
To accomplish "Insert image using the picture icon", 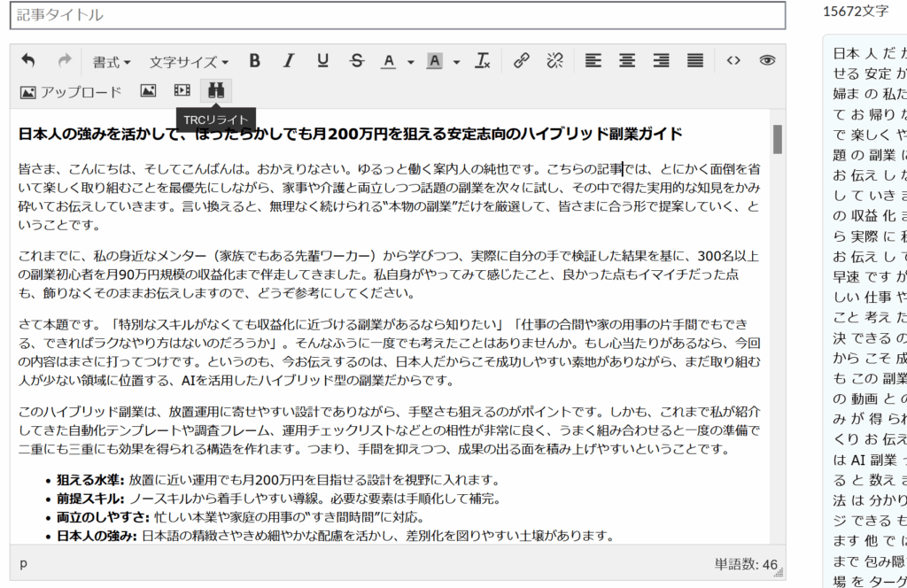I will [148, 90].
